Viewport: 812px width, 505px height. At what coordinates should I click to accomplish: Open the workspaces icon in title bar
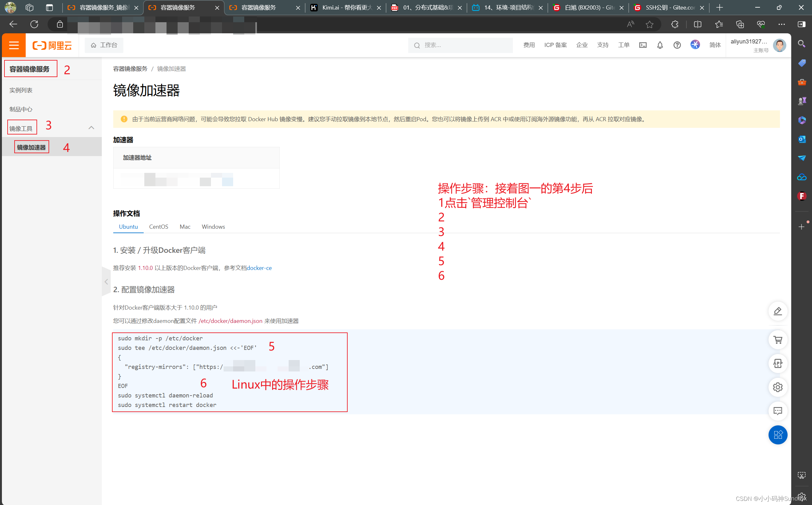pyautogui.click(x=29, y=7)
